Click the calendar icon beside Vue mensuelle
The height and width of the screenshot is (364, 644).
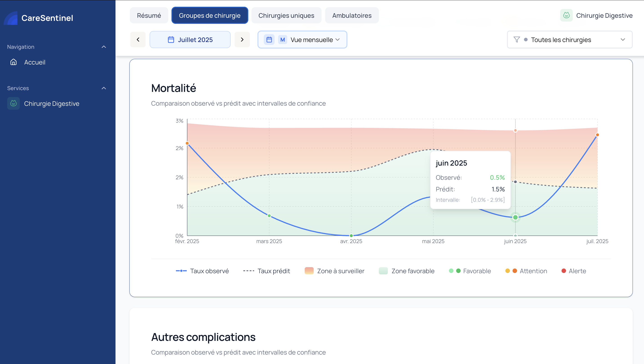(269, 40)
